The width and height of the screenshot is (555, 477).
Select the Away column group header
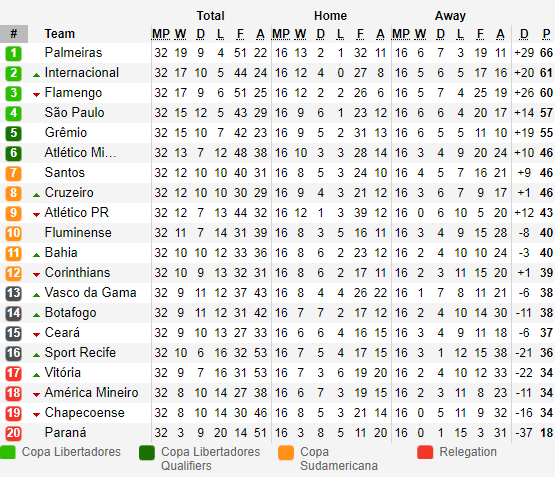pos(450,16)
